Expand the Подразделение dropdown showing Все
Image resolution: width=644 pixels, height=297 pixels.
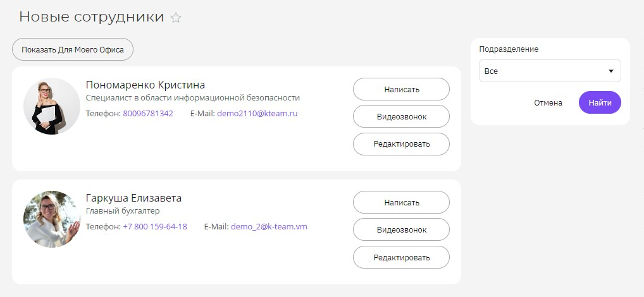550,71
